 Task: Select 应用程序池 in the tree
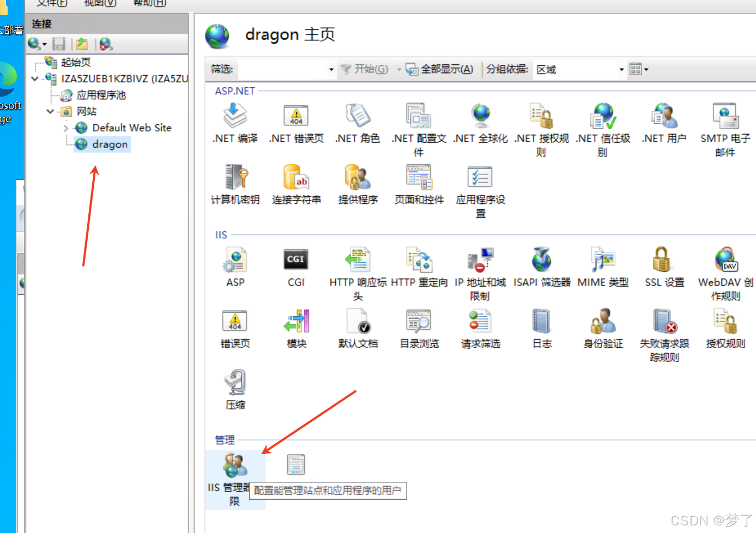[x=101, y=95]
